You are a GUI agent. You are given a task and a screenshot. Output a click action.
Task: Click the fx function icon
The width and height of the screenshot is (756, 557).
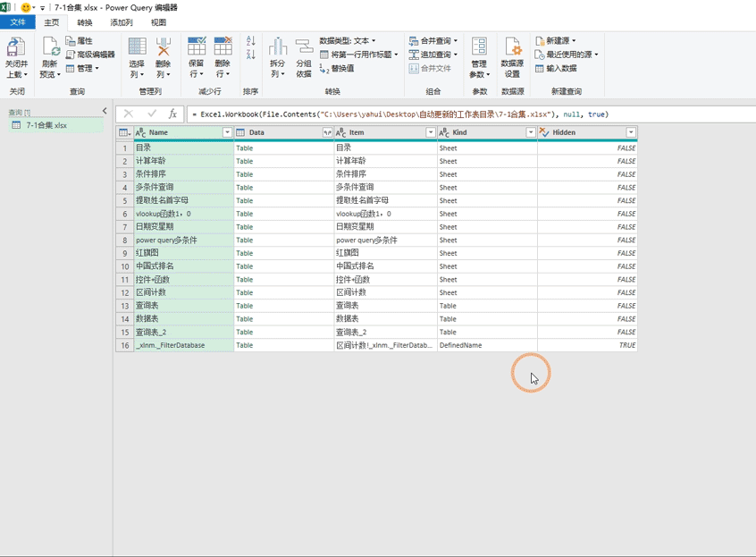(172, 114)
